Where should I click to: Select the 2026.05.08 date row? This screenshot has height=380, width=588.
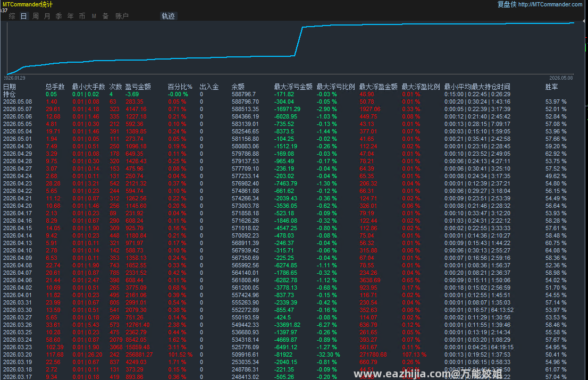click(18, 102)
